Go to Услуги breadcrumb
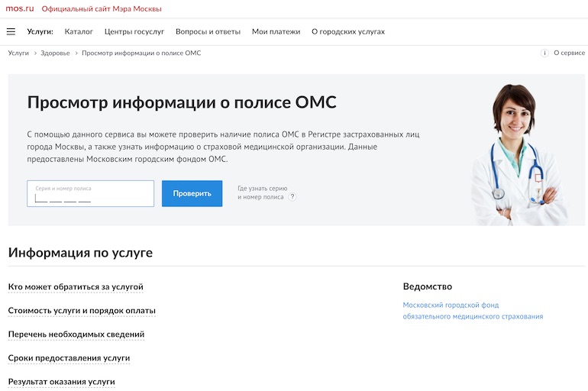This screenshot has height=391, width=588. (18, 53)
